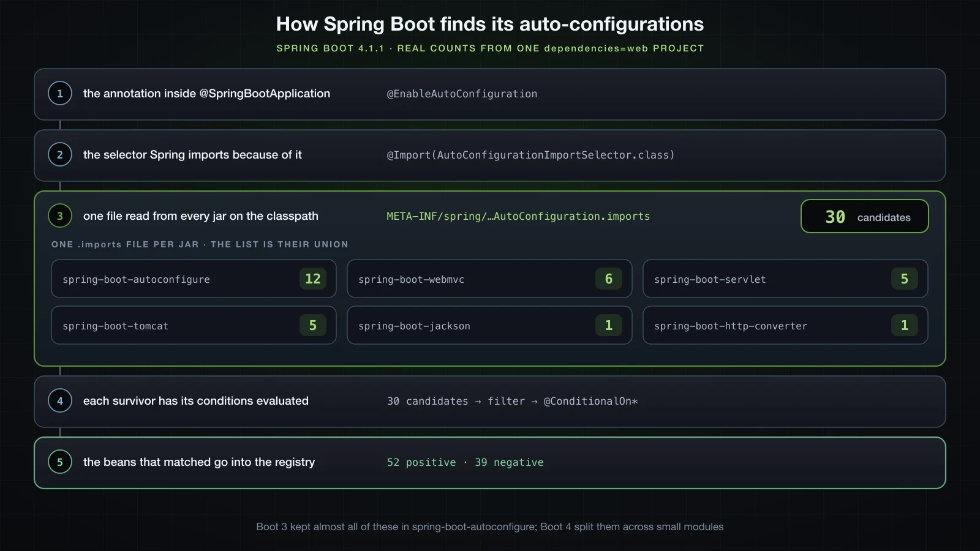Open the spring-boot-webmvc card
This screenshot has width=980, height=551.
pos(489,279)
